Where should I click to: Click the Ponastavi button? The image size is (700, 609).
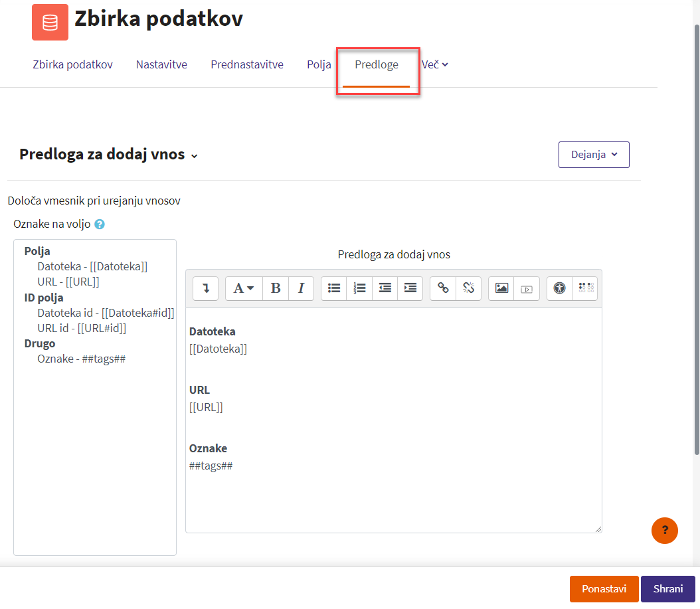click(x=604, y=589)
